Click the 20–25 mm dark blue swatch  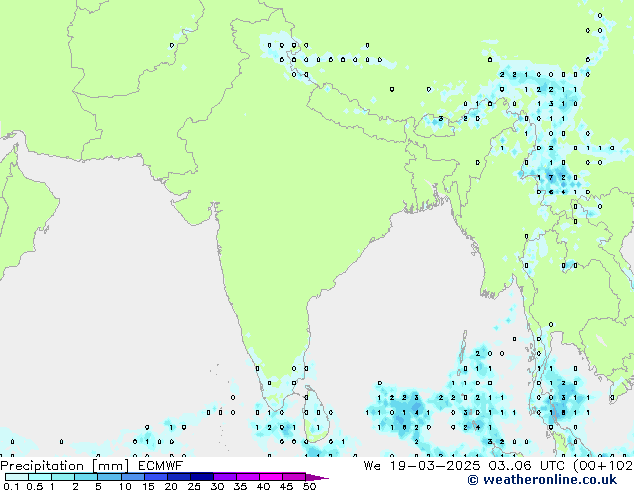(x=178, y=477)
